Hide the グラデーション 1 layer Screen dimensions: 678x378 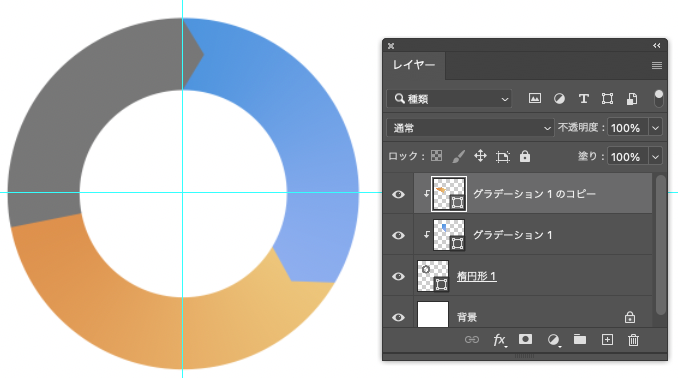pos(398,235)
